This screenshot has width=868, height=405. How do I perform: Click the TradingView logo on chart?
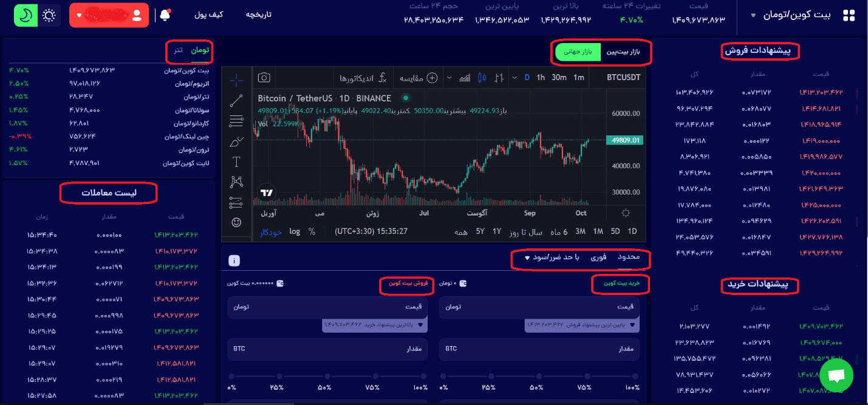click(x=266, y=192)
